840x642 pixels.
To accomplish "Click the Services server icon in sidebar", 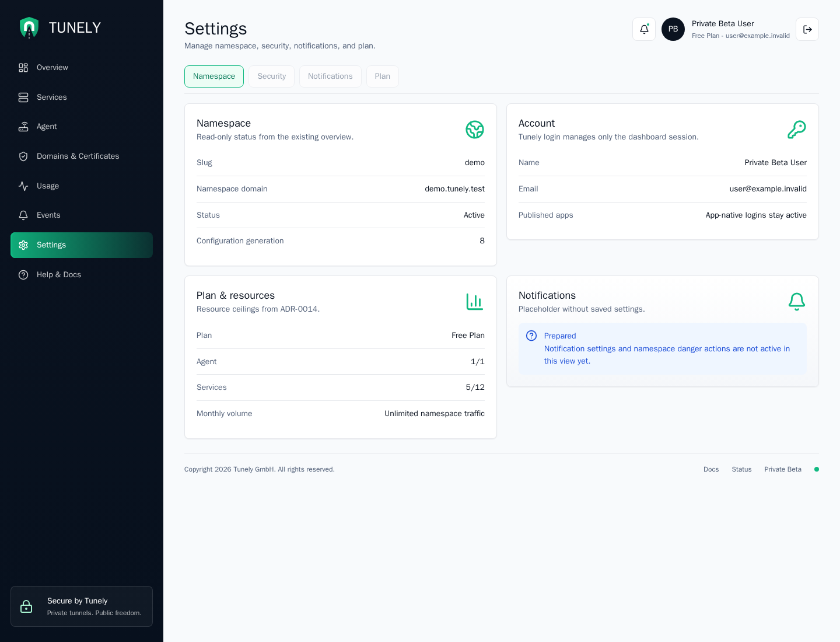I will coord(23,97).
